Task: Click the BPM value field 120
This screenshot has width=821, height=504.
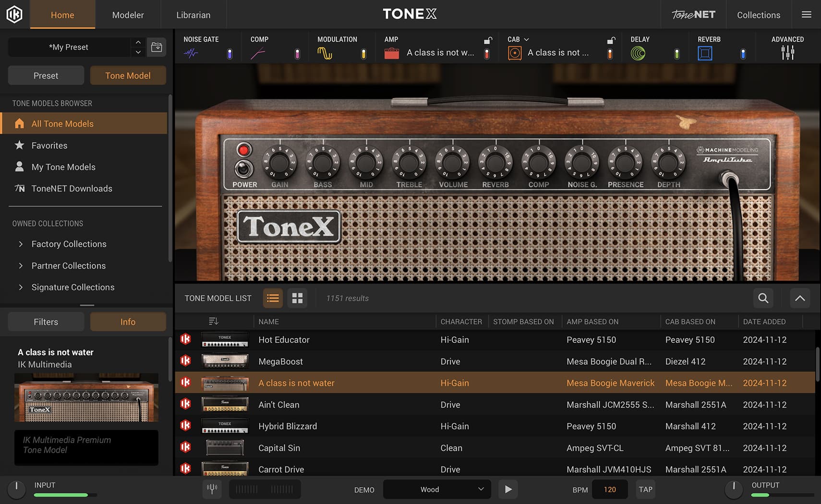Action: (610, 489)
